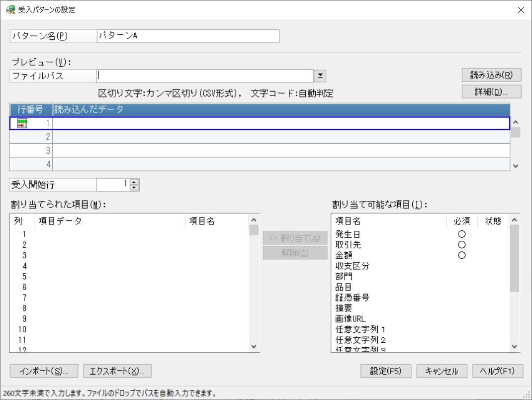Click the キャンセル button

point(442,371)
